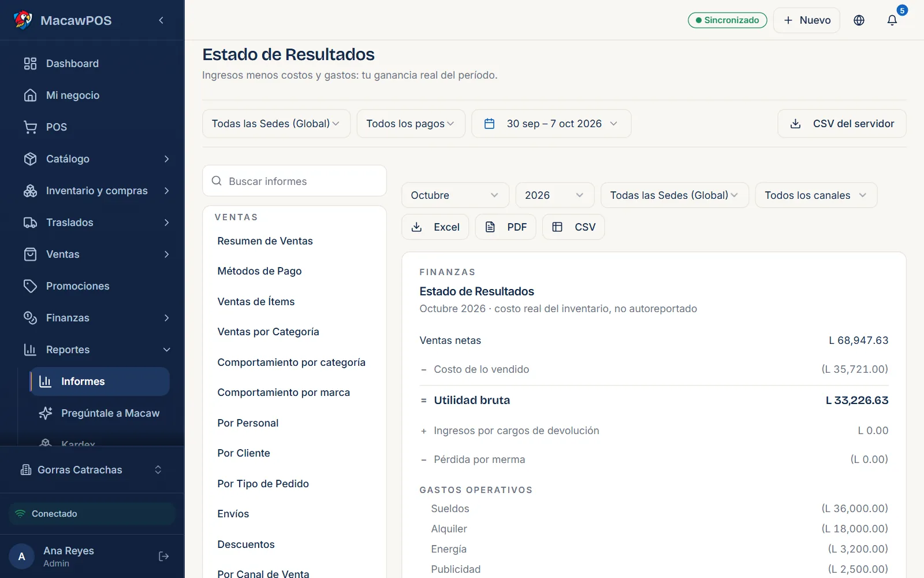Viewport: 924px width, 578px height.
Task: Open the Octubre month dropdown
Action: click(x=455, y=195)
